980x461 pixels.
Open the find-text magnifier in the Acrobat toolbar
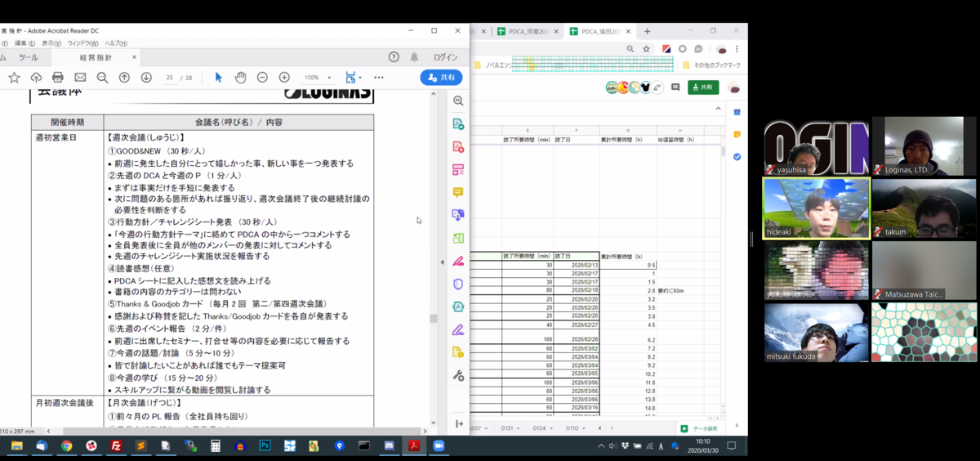click(x=102, y=78)
